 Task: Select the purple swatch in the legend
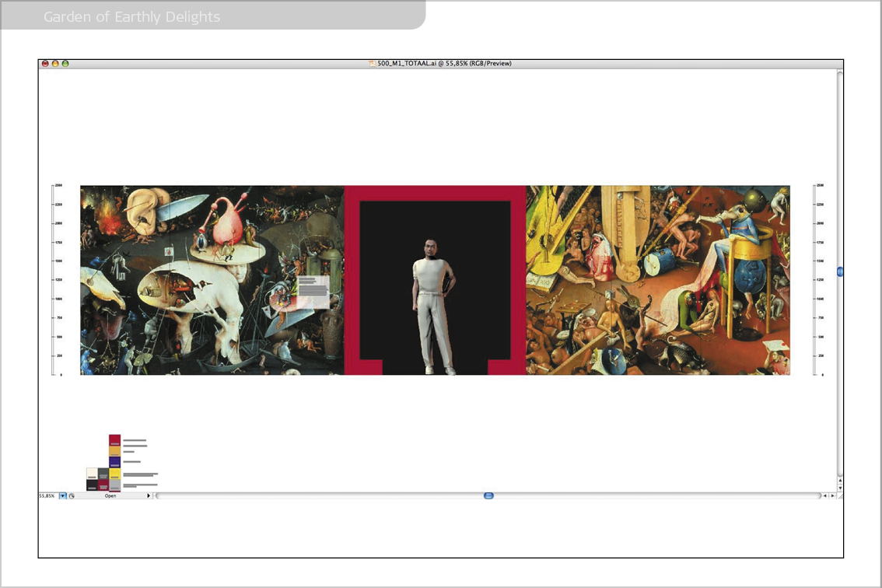pyautogui.click(x=115, y=462)
